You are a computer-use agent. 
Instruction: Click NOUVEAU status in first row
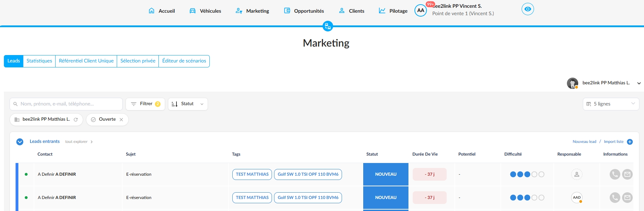(x=386, y=174)
